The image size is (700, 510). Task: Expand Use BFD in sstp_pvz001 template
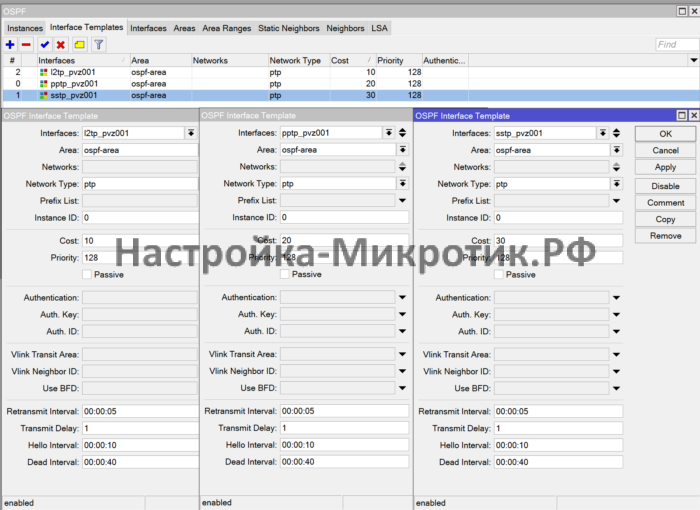[617, 389]
